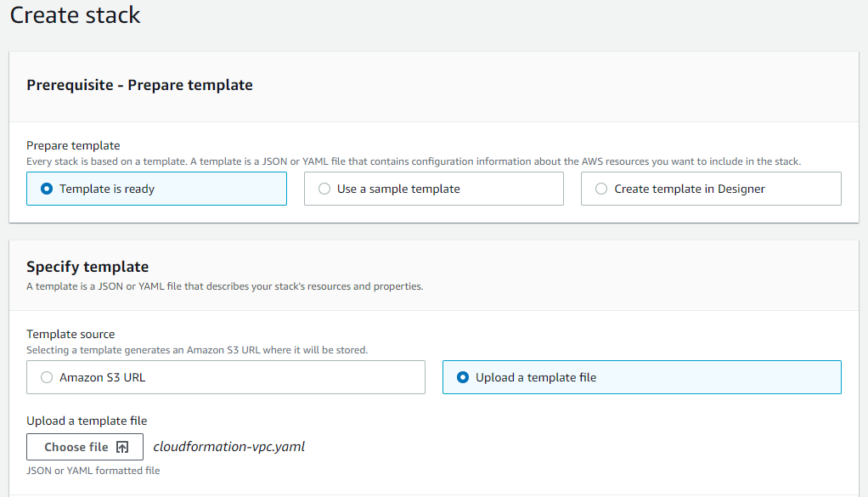
Task: Click the cloudformation-vpc.yaml file name
Action: pyautogui.click(x=228, y=447)
